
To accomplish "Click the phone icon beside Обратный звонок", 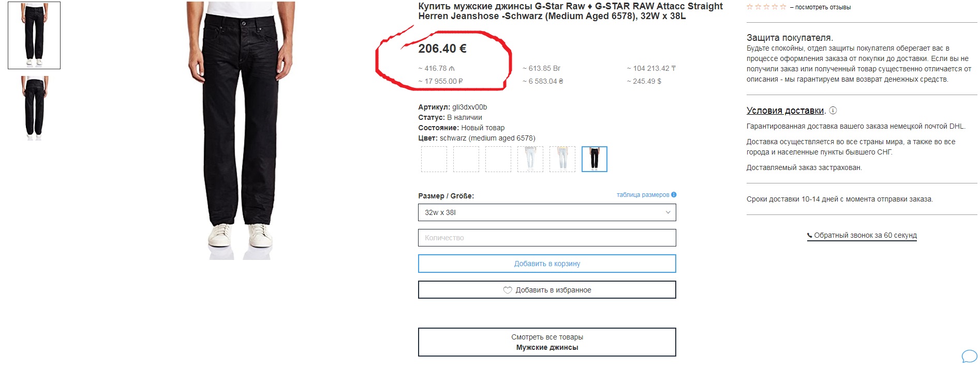I will point(810,236).
